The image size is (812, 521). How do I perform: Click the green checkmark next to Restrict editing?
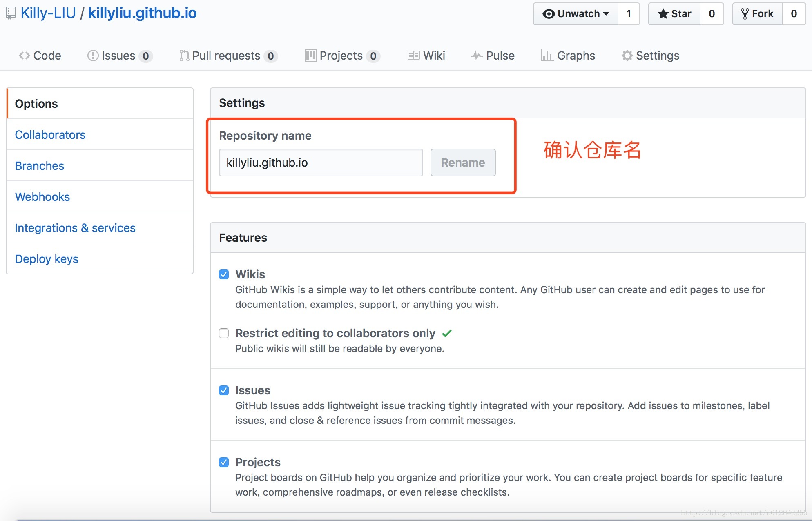coord(447,333)
